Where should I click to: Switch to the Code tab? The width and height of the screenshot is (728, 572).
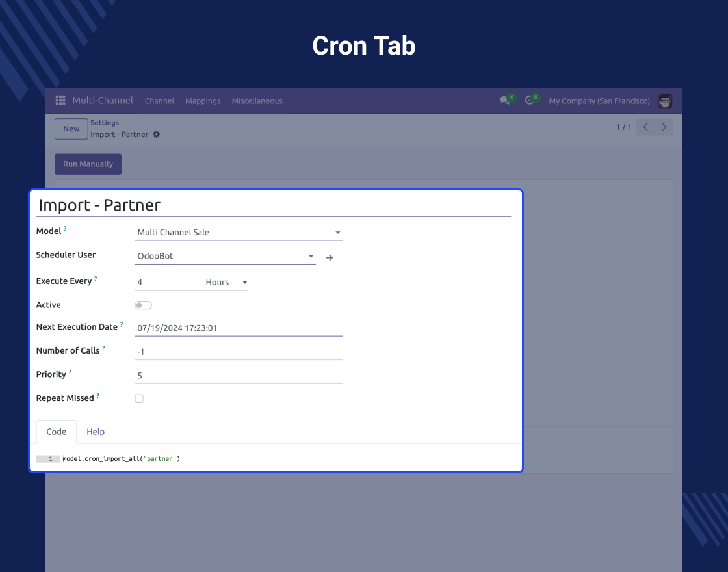coord(56,432)
